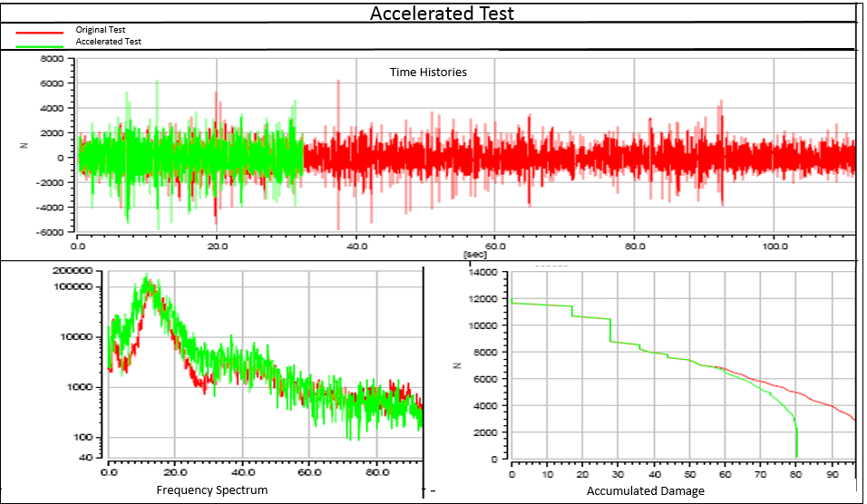Screen dimensions: 867x504
Task: Click the 200000 tick on Frequency Spectrum axis
Action: click(x=73, y=271)
